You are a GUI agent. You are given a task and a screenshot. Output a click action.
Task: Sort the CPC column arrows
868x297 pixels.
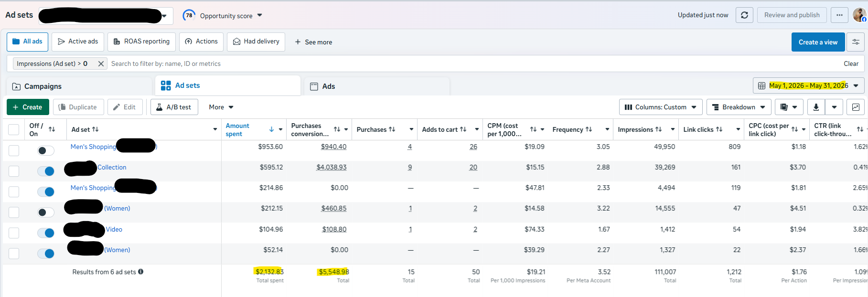click(794, 129)
